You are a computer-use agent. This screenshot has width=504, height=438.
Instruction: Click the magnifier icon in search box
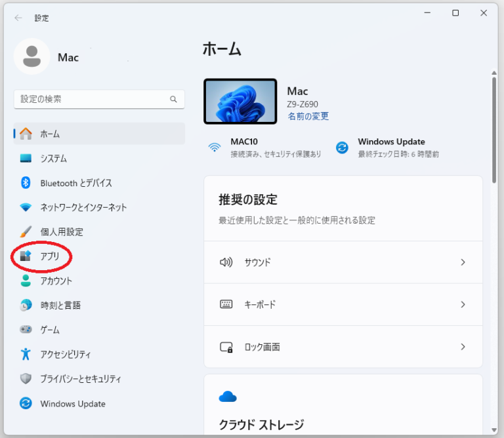click(174, 100)
